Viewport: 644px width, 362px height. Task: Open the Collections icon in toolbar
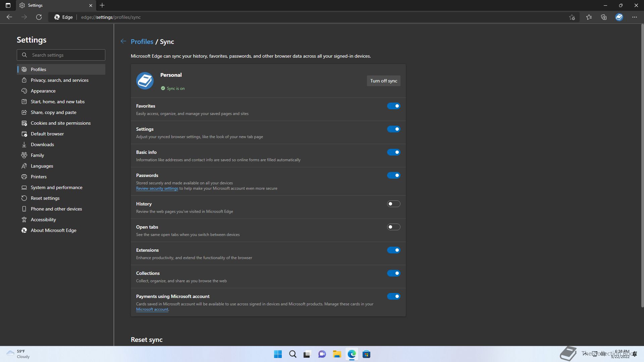(x=604, y=17)
